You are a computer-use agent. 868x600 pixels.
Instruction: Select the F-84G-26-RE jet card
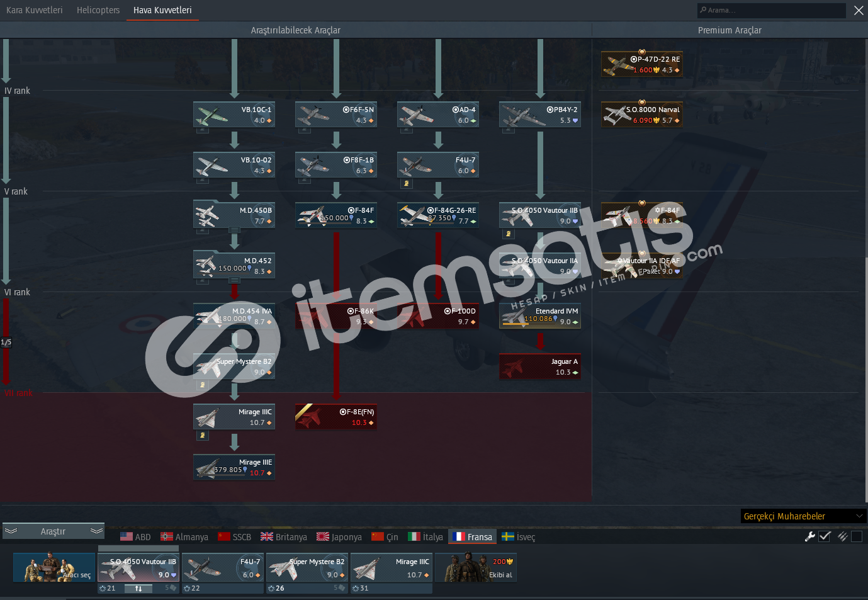tap(438, 215)
